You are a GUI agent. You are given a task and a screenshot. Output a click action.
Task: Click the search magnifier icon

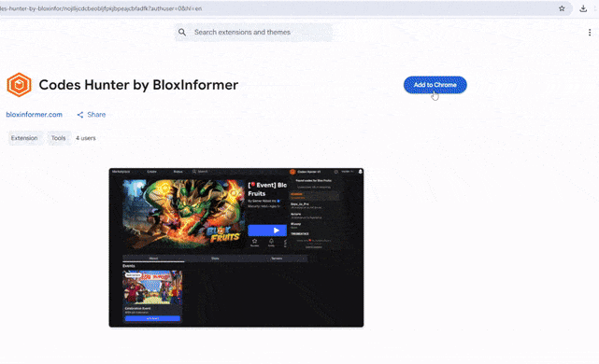[x=182, y=33]
